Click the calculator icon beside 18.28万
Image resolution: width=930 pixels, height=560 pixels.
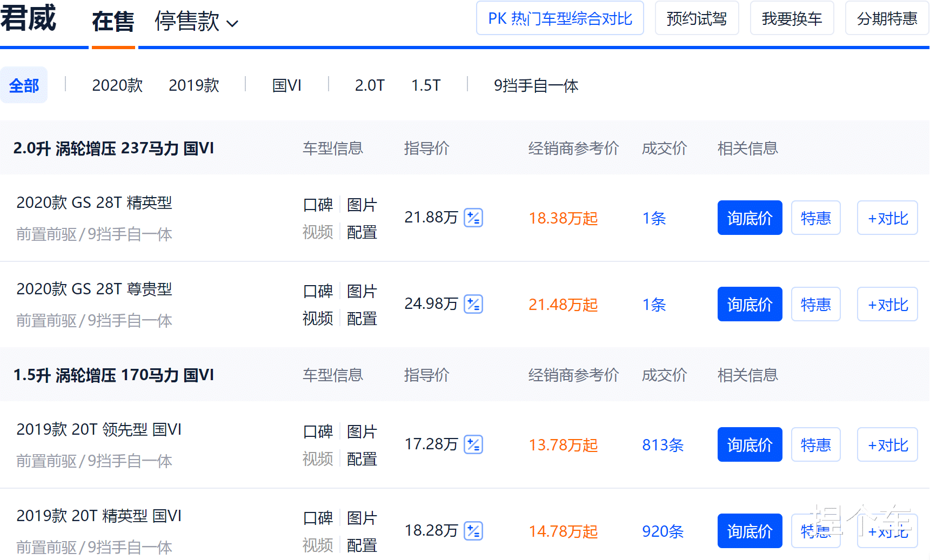coord(473,531)
